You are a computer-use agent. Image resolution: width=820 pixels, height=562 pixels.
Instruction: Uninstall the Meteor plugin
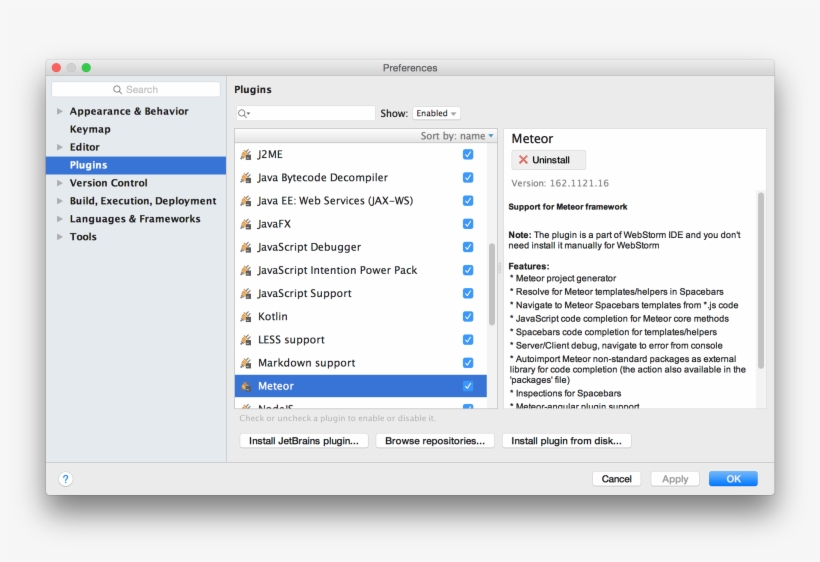548,160
